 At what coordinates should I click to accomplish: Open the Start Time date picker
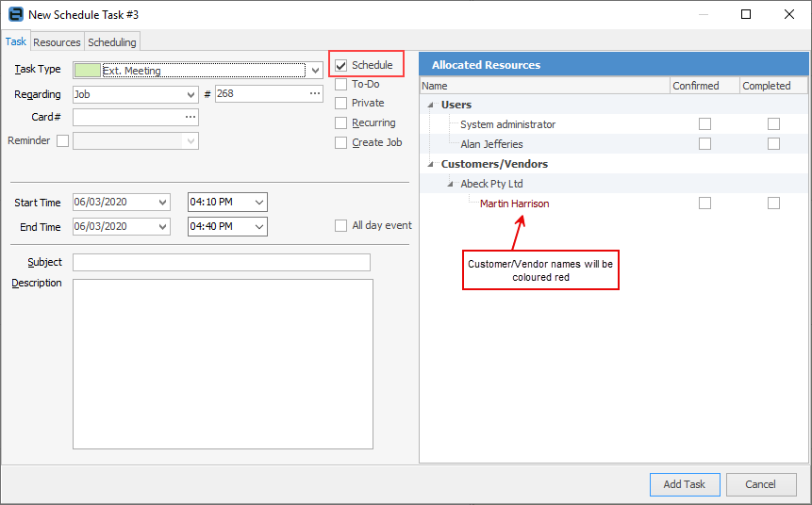pos(162,202)
